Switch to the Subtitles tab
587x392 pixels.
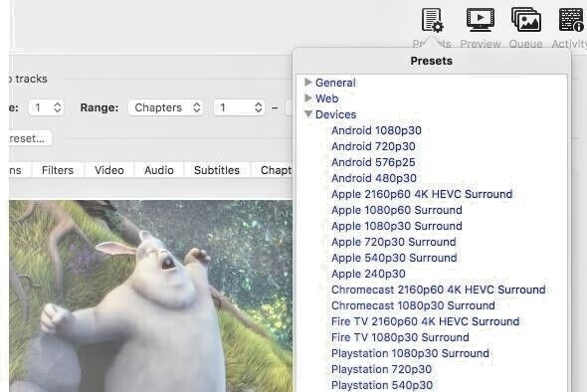click(x=217, y=170)
